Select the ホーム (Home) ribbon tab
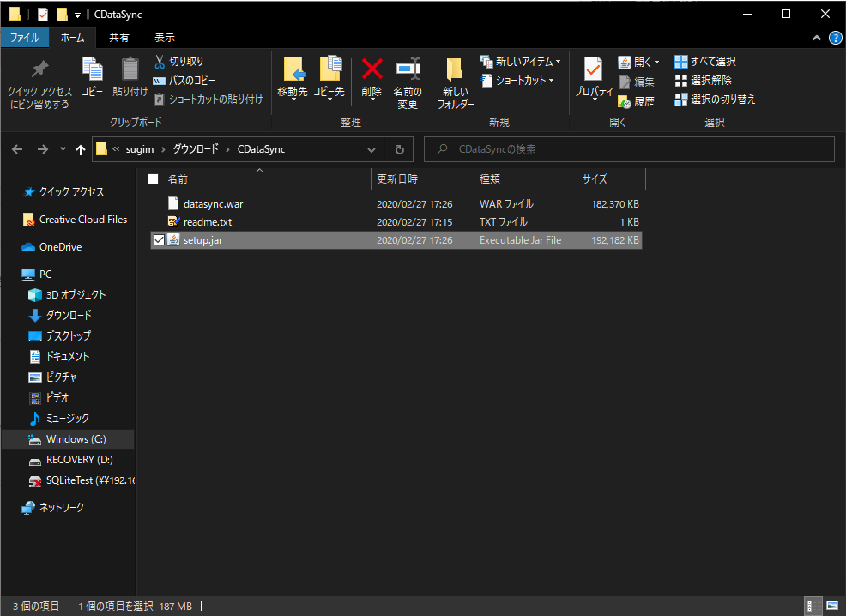 point(72,38)
